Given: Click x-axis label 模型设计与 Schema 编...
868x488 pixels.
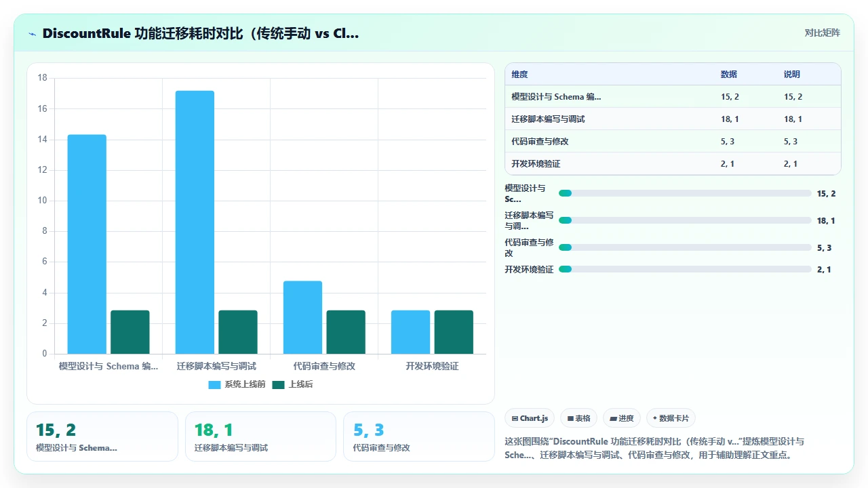Looking at the screenshot, I should coord(108,366).
